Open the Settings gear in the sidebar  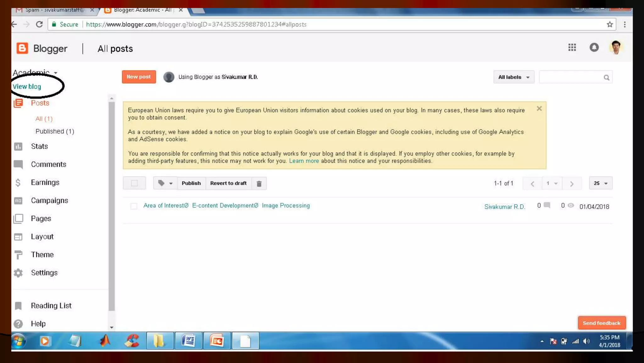(44, 273)
